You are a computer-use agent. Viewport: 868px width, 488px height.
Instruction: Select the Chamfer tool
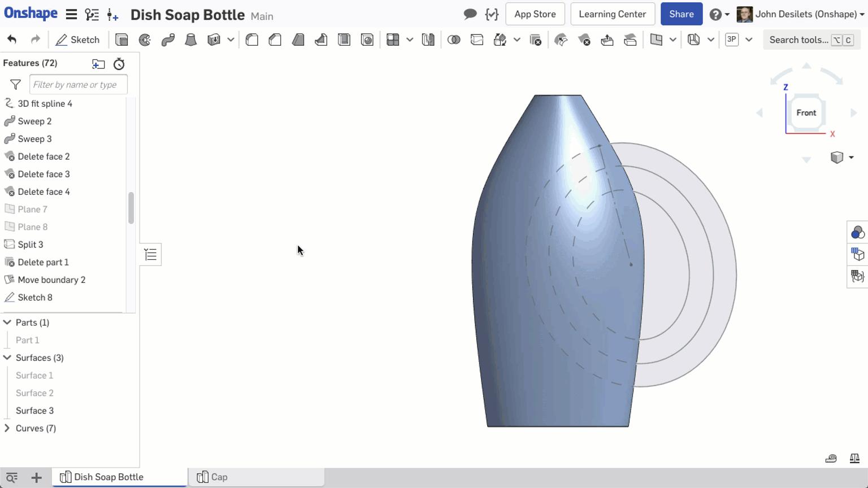coord(275,40)
